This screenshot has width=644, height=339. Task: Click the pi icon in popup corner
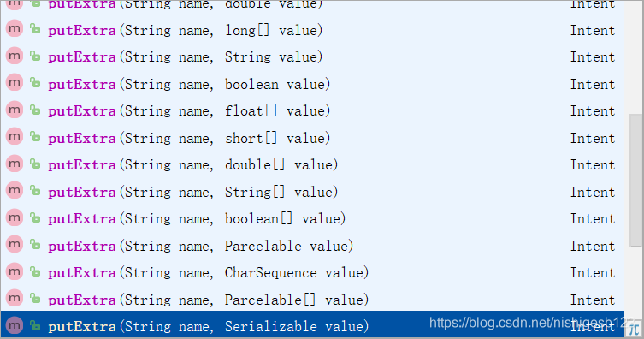(634, 329)
